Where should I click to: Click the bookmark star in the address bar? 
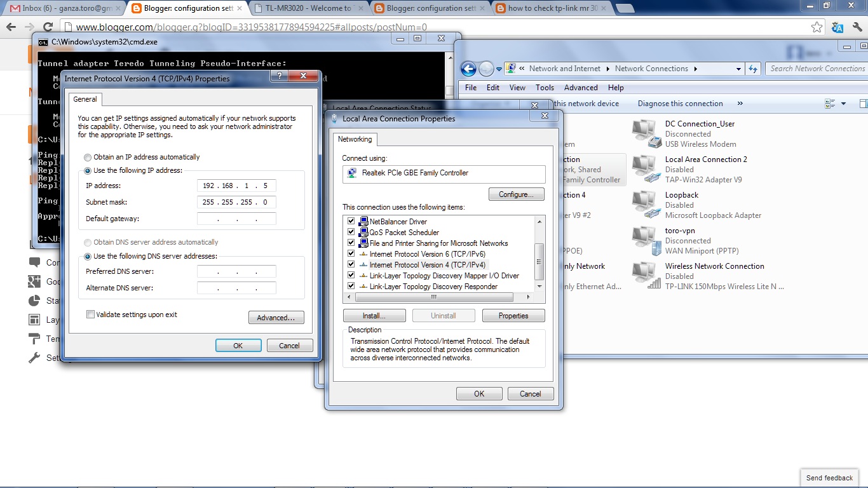[x=818, y=27]
